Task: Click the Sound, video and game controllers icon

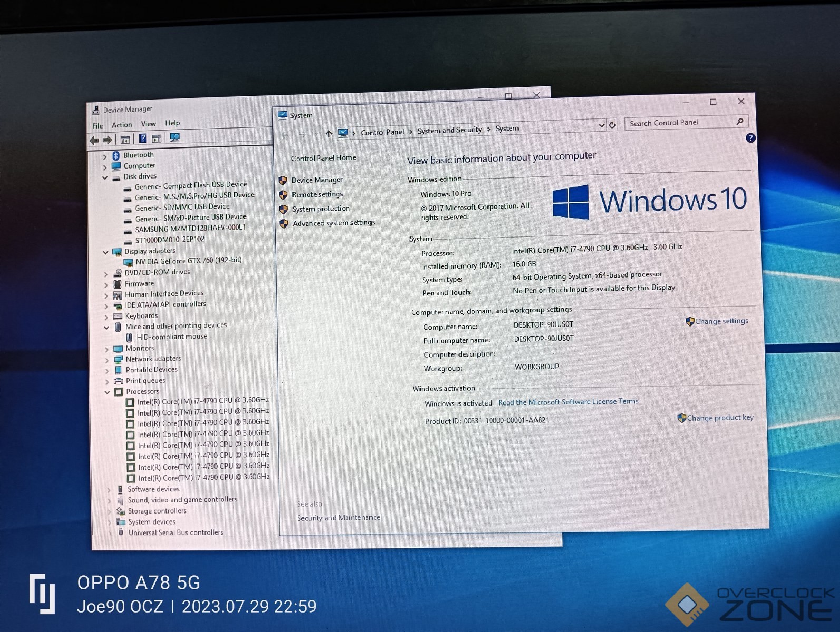Action: 120,500
